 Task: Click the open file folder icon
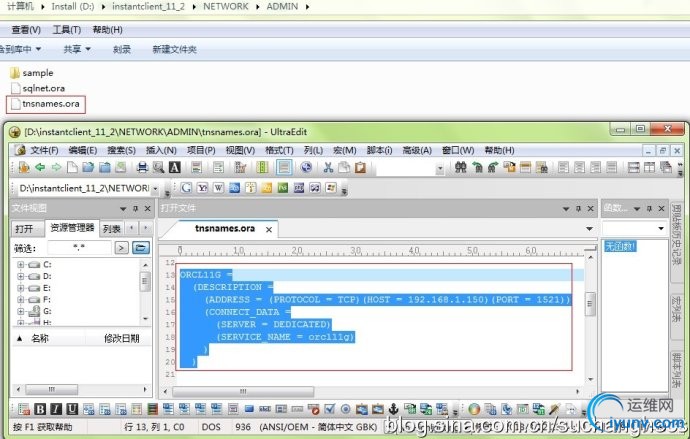coord(88,167)
